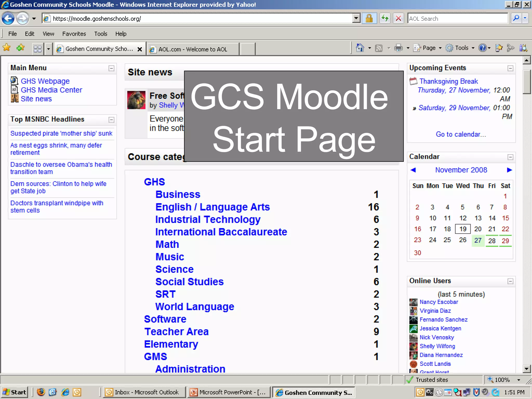The height and width of the screenshot is (399, 532).
Task: Expand the Page menu dropdown
Action: click(440, 48)
